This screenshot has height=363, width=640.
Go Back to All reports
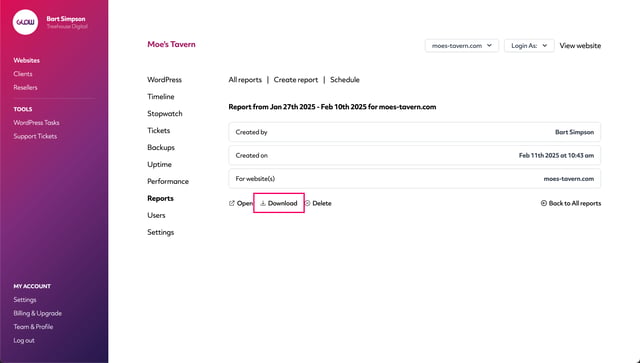571,203
